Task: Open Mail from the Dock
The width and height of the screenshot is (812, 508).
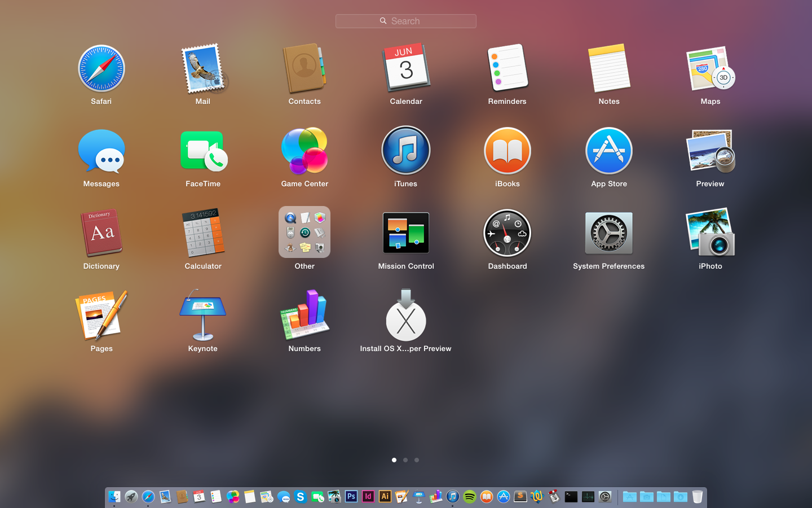Action: point(165,497)
